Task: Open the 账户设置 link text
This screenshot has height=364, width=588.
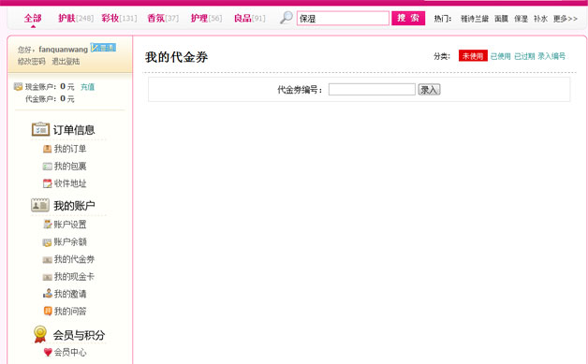Action: pyautogui.click(x=70, y=225)
